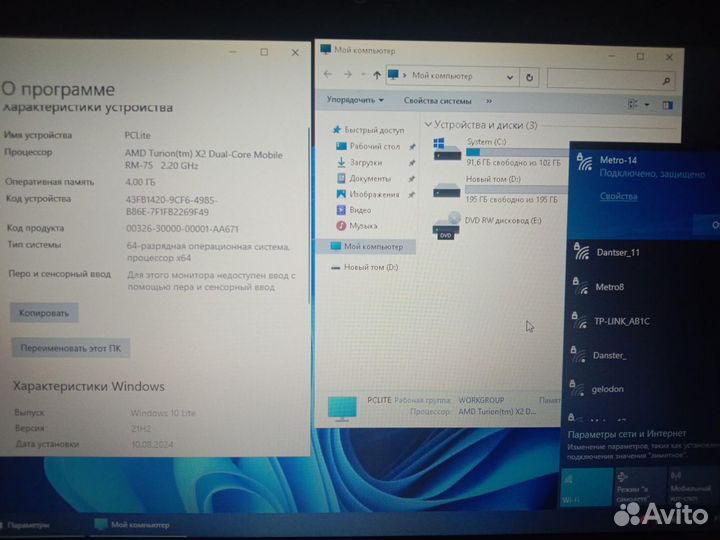The height and width of the screenshot is (540, 720).
Task: Go up one folder level
Action: click(377, 75)
